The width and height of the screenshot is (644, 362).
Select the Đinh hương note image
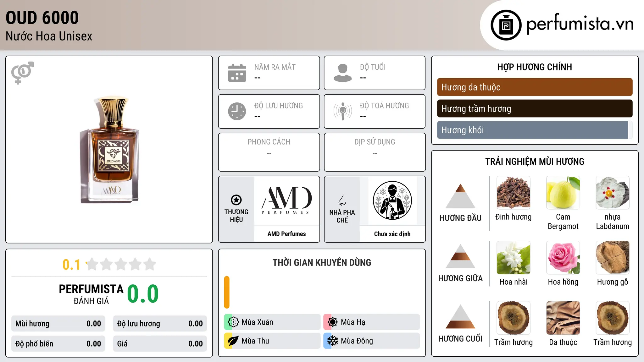point(513,193)
